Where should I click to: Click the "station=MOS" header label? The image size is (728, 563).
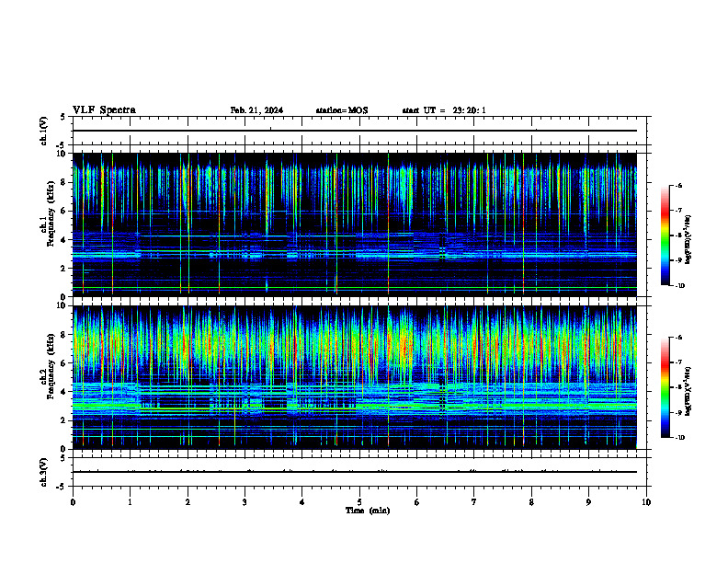click(x=342, y=110)
